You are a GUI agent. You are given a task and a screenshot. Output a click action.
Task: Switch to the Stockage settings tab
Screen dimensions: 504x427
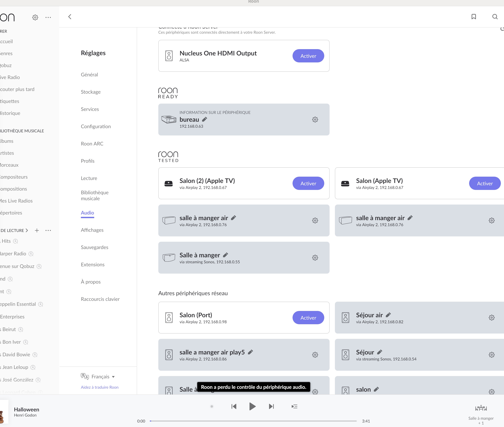pos(91,92)
